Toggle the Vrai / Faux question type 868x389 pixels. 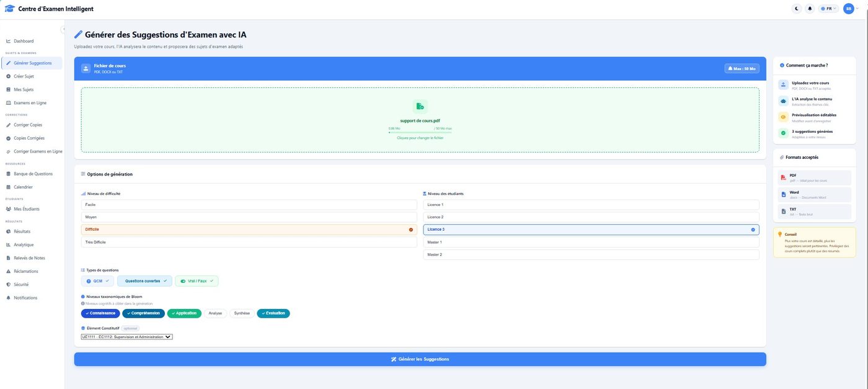pos(197,281)
